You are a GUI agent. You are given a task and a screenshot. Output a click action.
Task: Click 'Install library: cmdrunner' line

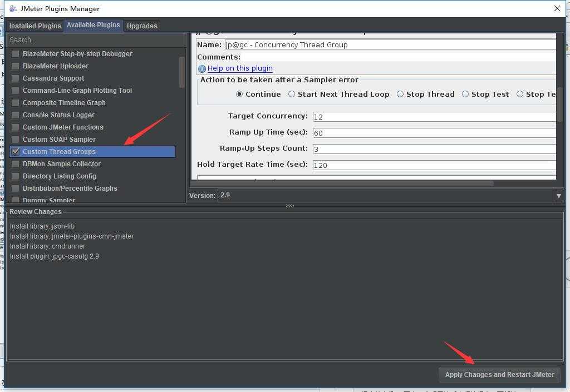tap(48, 246)
